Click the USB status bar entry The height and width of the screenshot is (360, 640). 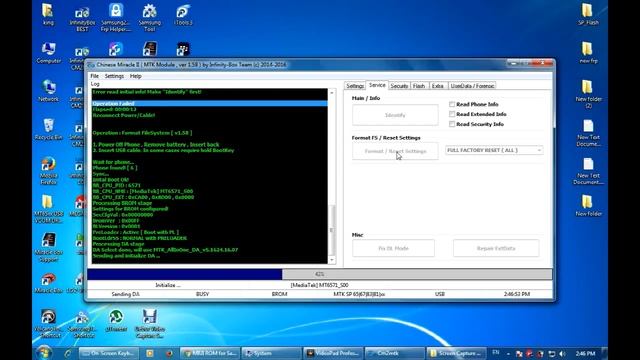pyautogui.click(x=440, y=294)
